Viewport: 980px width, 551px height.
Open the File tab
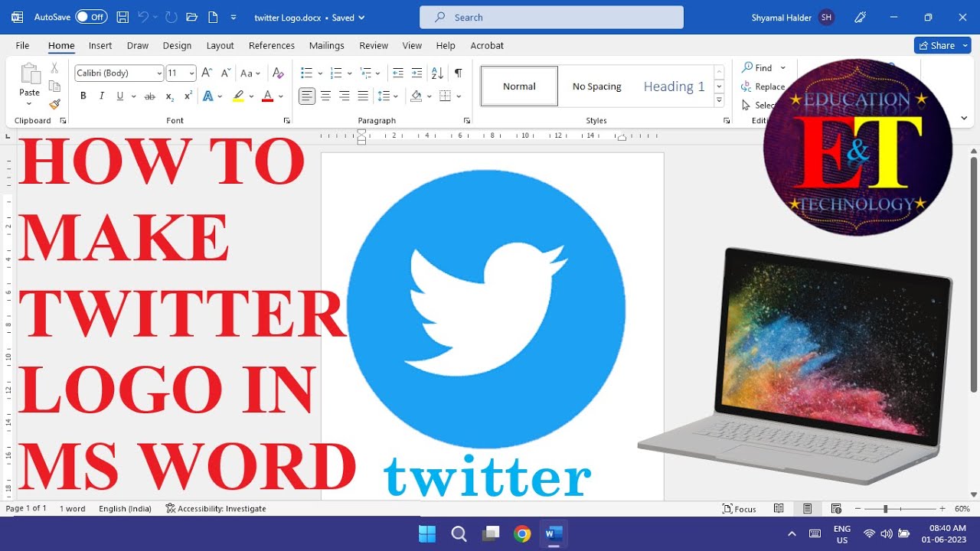tap(23, 46)
